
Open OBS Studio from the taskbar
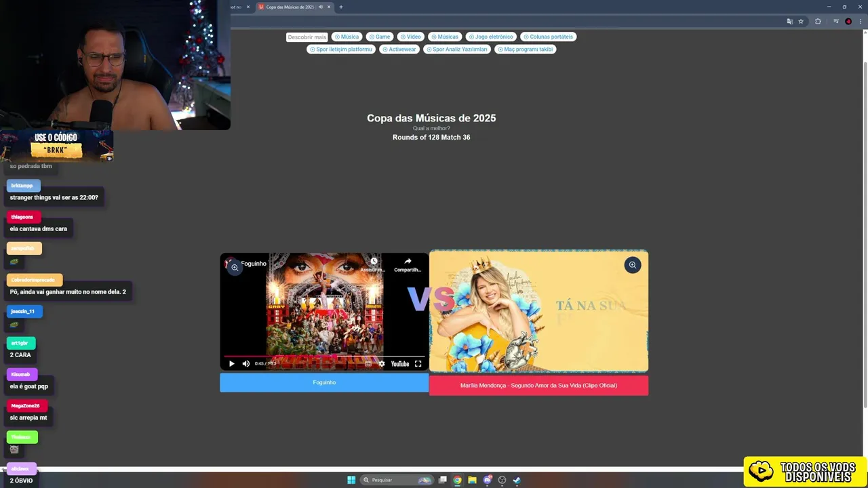[x=502, y=480]
